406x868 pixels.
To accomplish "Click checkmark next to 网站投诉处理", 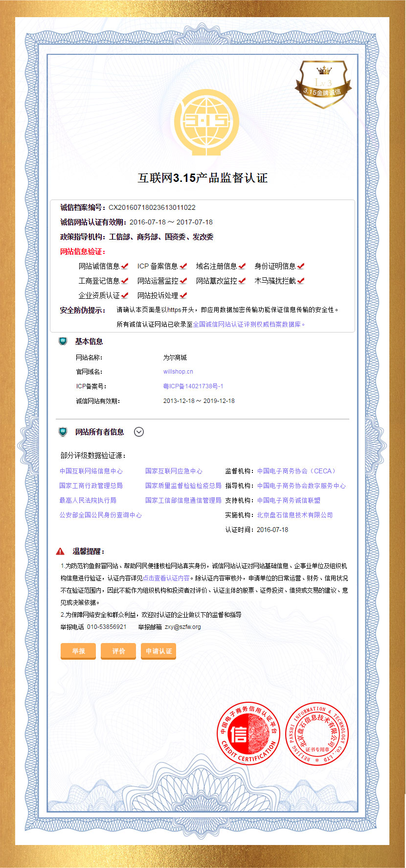I will [183, 295].
